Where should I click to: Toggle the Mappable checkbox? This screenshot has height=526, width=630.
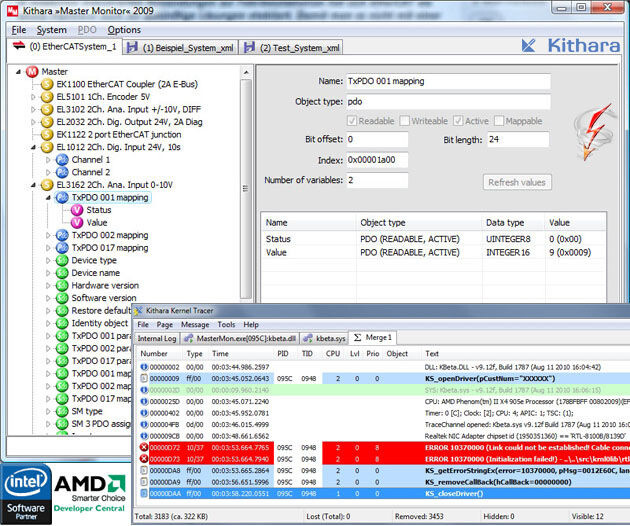(x=499, y=121)
